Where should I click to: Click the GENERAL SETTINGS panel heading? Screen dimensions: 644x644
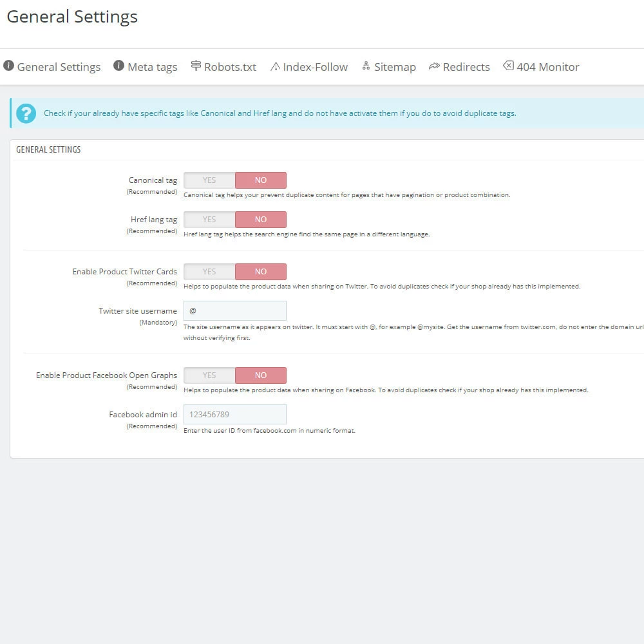click(x=48, y=149)
